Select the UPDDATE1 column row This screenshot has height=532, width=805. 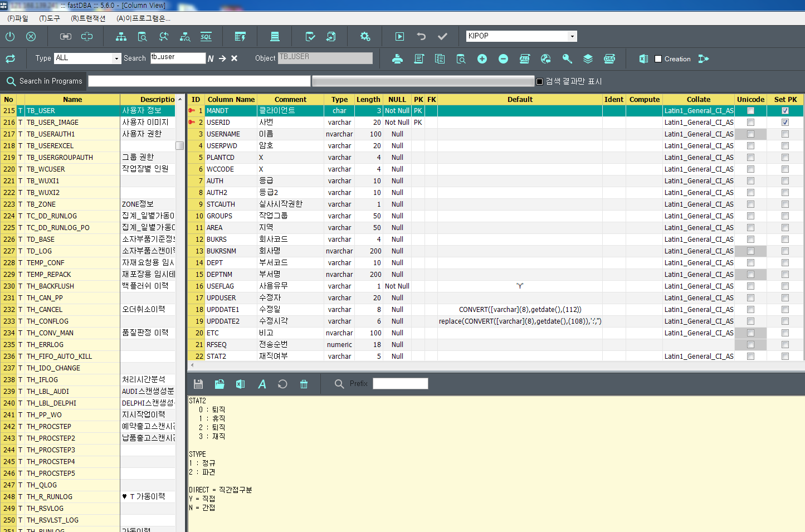[x=495, y=310]
